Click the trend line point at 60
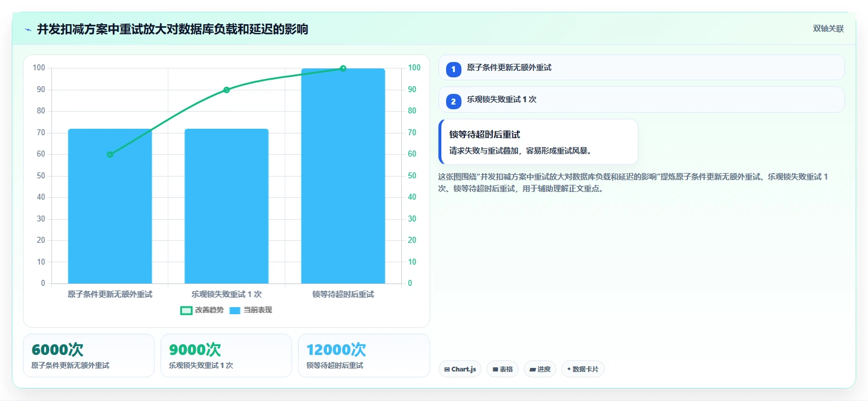This screenshot has width=868, height=401. point(110,155)
